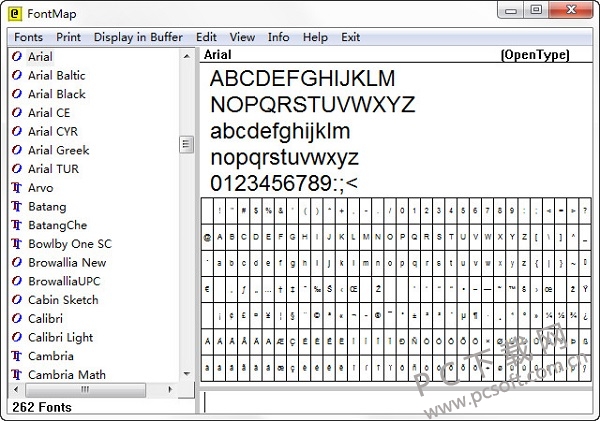Pick the @ character cell
Image resolution: width=600 pixels, height=421 pixels.
click(x=207, y=237)
